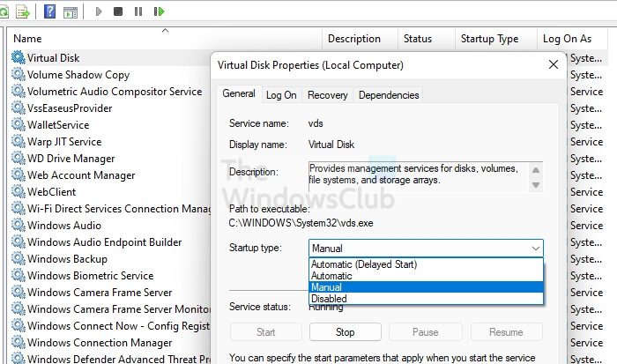Close the Virtual Disk Properties dialog
The width and height of the screenshot is (617, 364).
[x=553, y=64]
